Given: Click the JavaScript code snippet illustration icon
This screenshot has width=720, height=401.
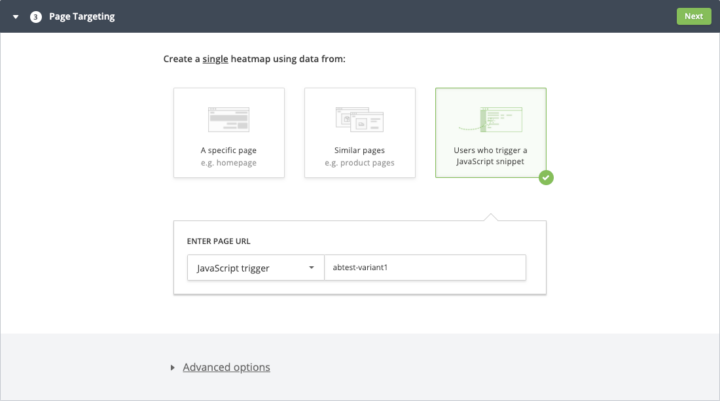Looking at the screenshot, I should tap(490, 119).
